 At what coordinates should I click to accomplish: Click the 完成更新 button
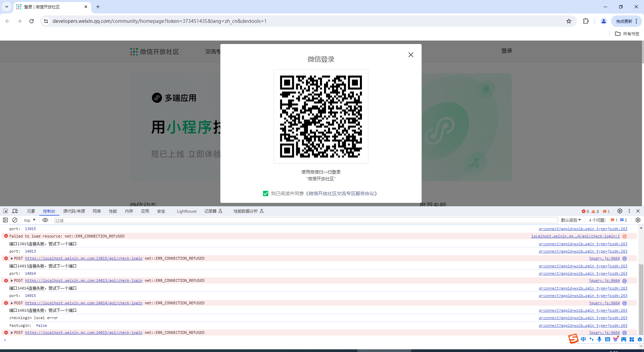tap(624, 21)
